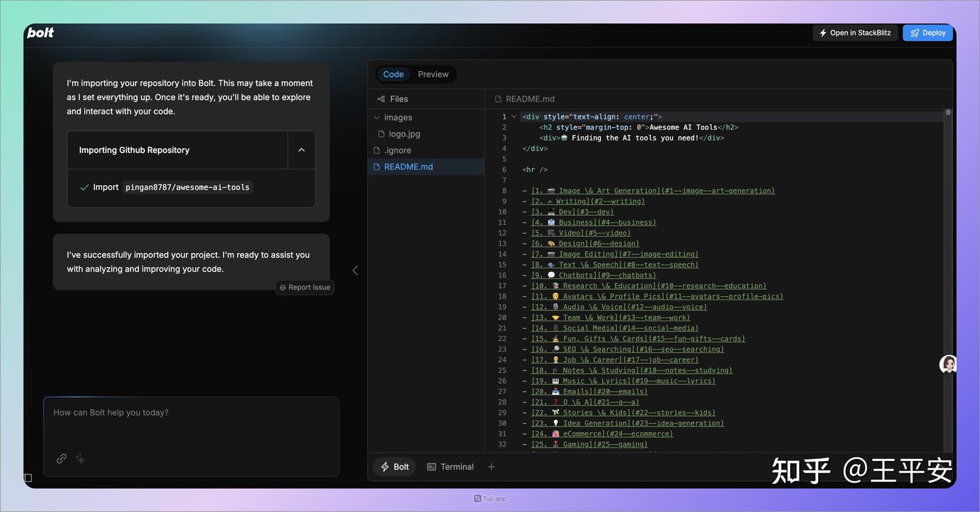Click the '[7. Image Editing]' code line
This screenshot has height=512, width=980.
[615, 254]
